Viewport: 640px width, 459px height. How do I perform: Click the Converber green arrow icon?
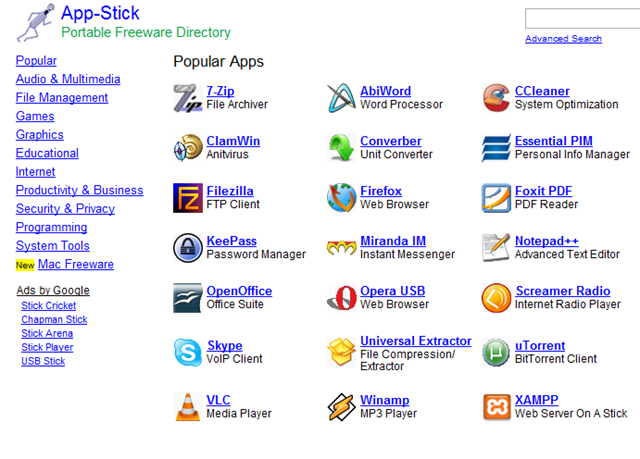pyautogui.click(x=341, y=148)
